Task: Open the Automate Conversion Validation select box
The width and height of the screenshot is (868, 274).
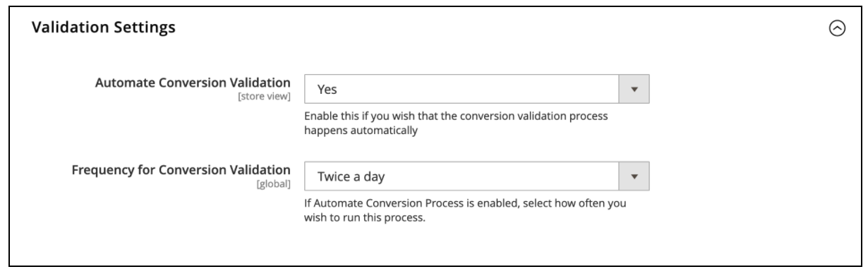Action: pyautogui.click(x=476, y=90)
